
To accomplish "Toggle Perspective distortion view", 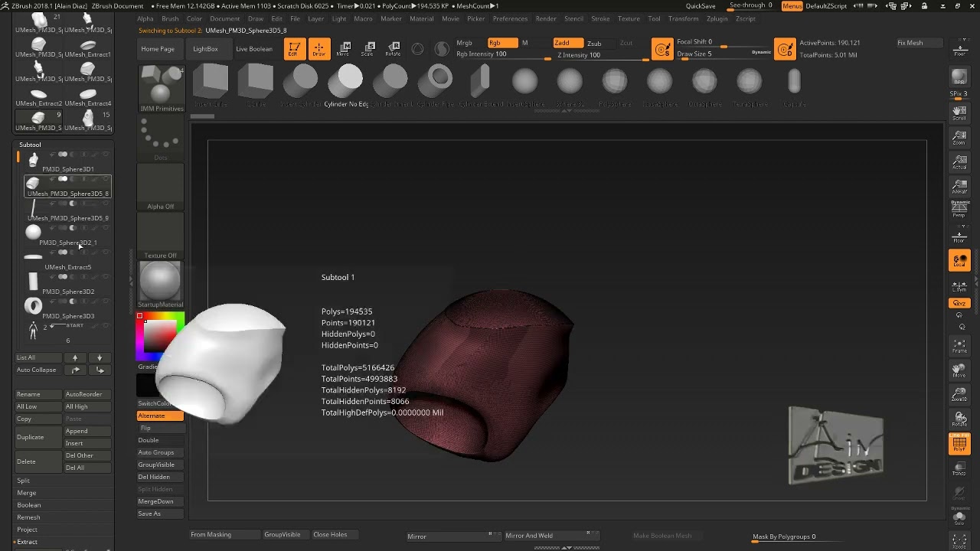I will pyautogui.click(x=959, y=210).
